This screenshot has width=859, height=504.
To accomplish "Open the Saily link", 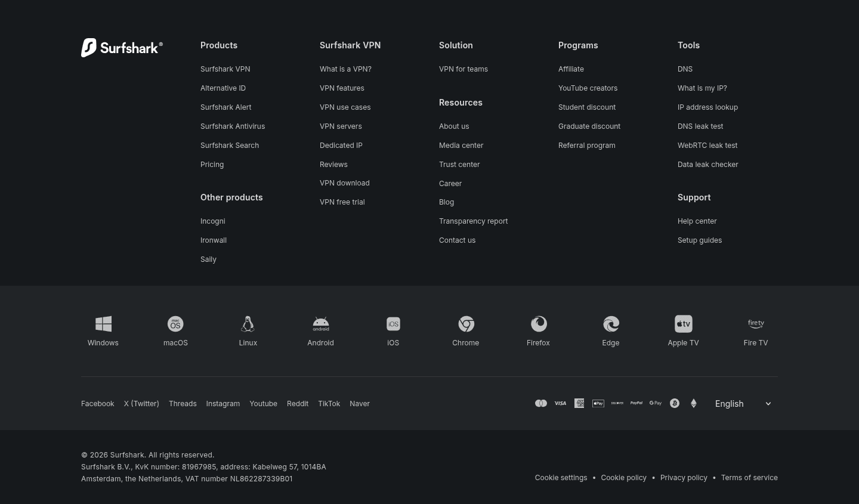I will click(x=208, y=259).
